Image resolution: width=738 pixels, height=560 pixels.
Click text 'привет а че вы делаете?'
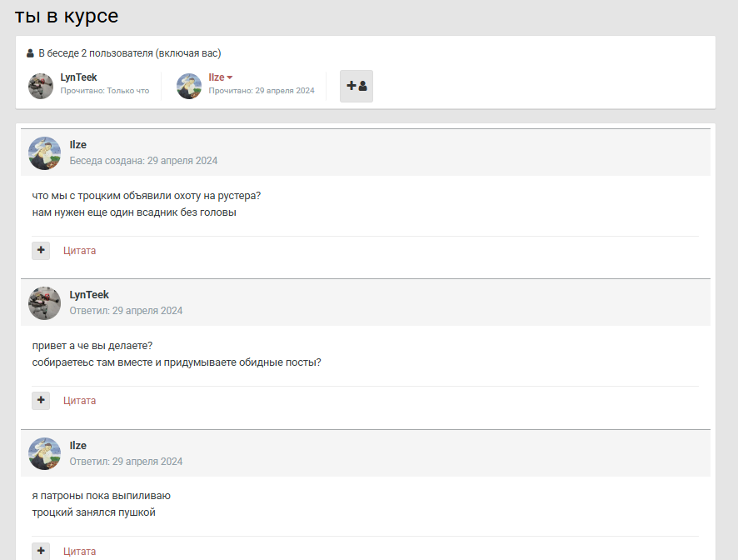pos(92,346)
